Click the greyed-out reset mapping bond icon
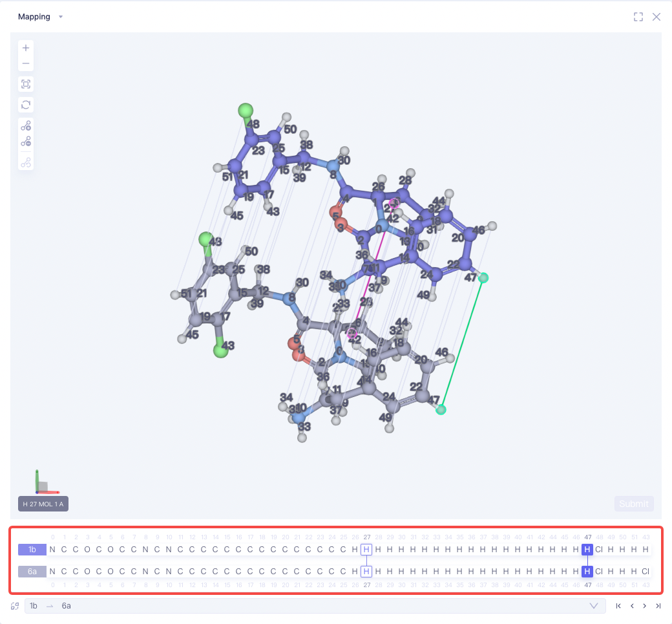The width and height of the screenshot is (672, 624). (x=26, y=162)
